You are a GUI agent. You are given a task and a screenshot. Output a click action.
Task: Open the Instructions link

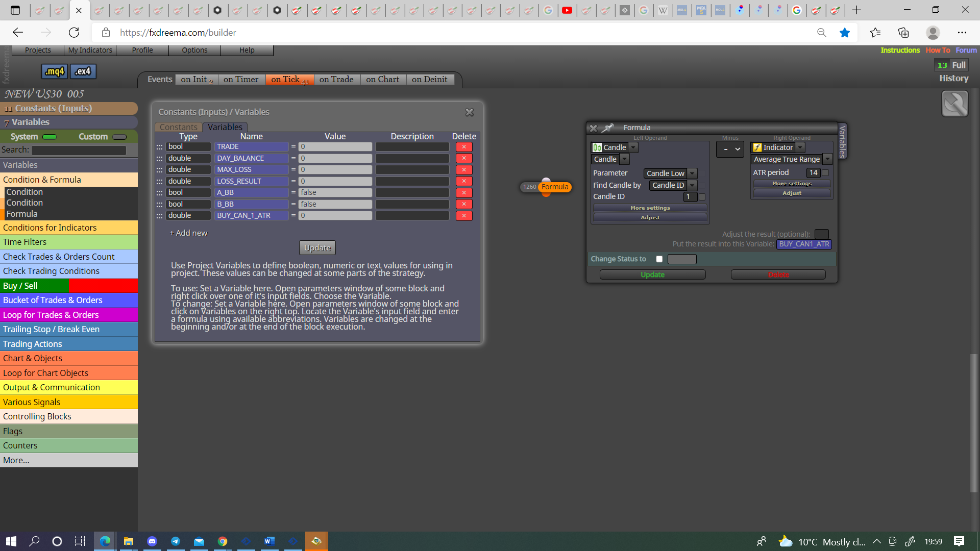900,50
